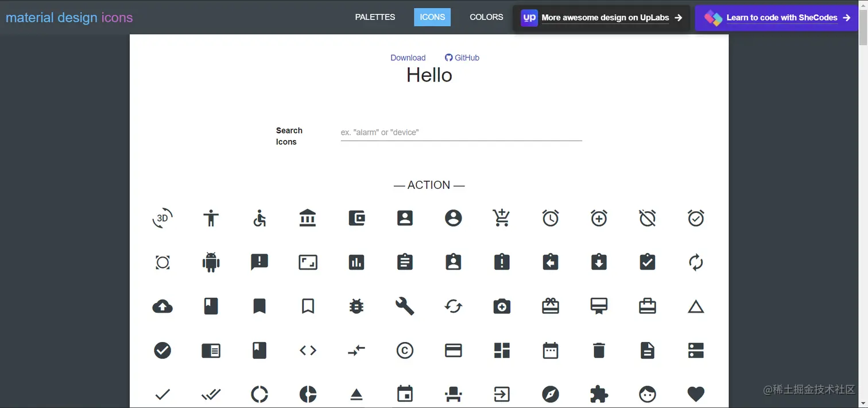868x408 pixels.
Task: Click the puzzle piece extension icon
Action: (x=599, y=394)
